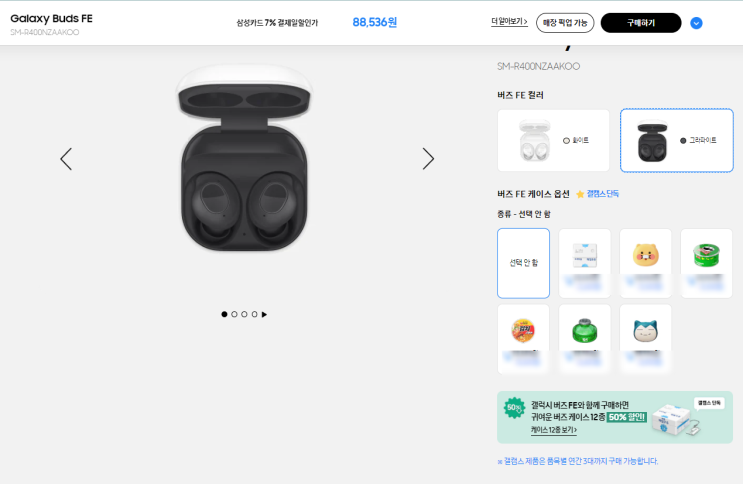Click the main graphite earbuds product image
Image resolution: width=743 pixels, height=484 pixels.
pyautogui.click(x=244, y=159)
